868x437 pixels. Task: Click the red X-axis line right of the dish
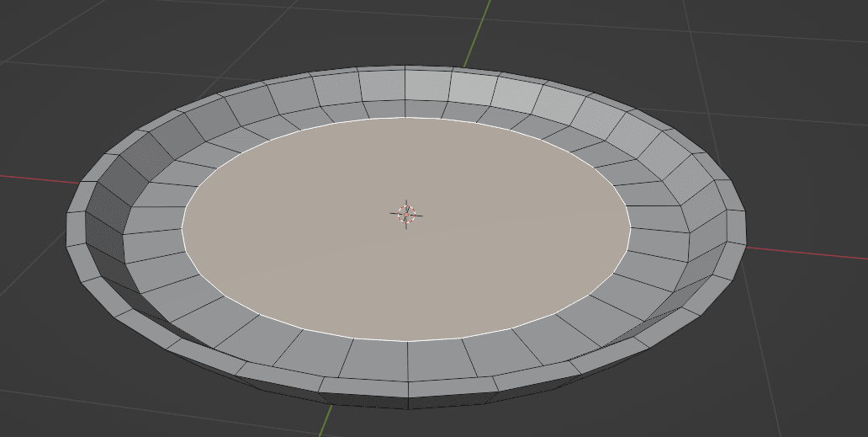807,254
